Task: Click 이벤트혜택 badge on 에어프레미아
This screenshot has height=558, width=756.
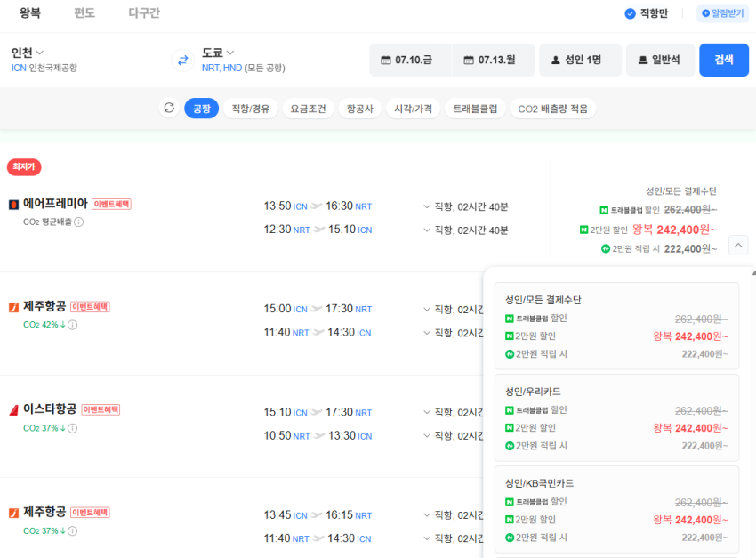Action: (x=111, y=204)
